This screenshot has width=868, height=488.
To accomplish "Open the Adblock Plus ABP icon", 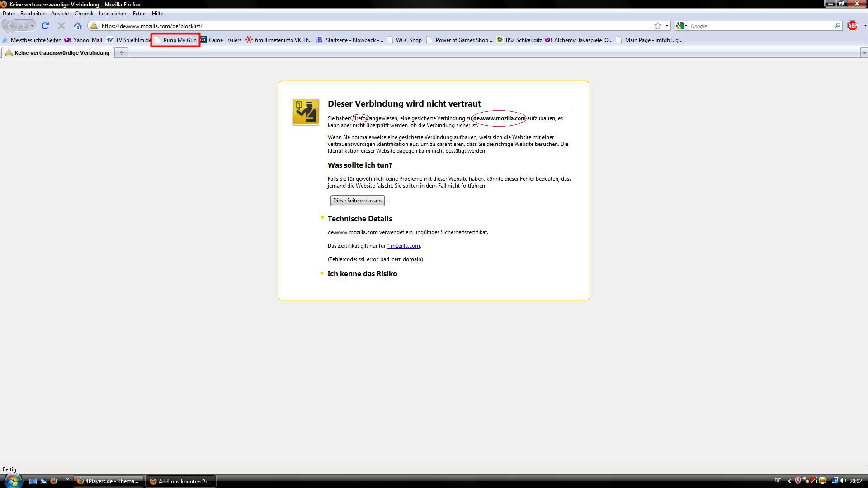I will (x=853, y=26).
